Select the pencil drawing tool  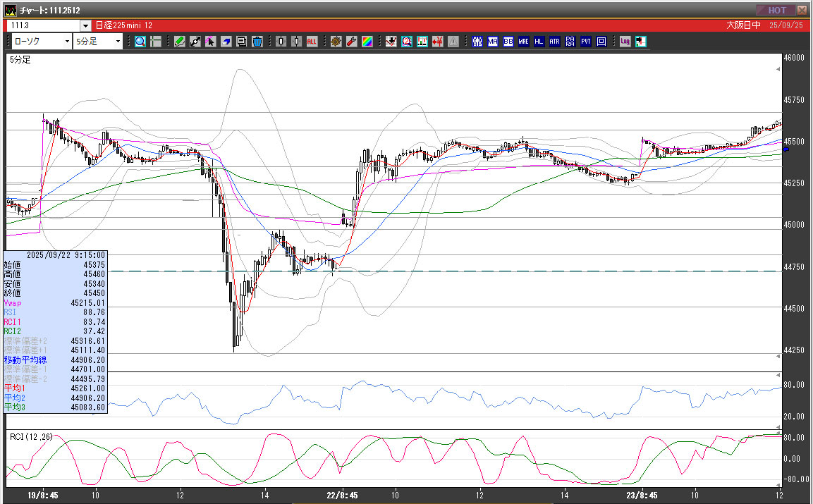pyautogui.click(x=180, y=42)
